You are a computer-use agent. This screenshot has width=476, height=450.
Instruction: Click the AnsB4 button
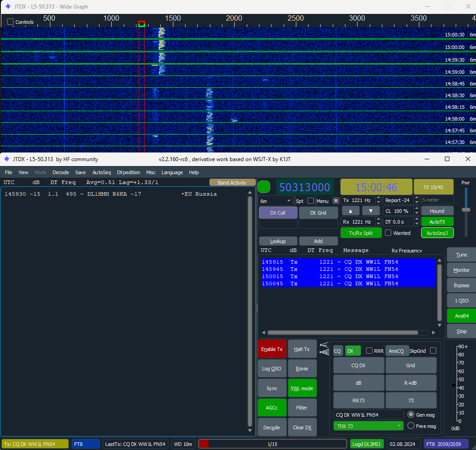click(x=462, y=316)
